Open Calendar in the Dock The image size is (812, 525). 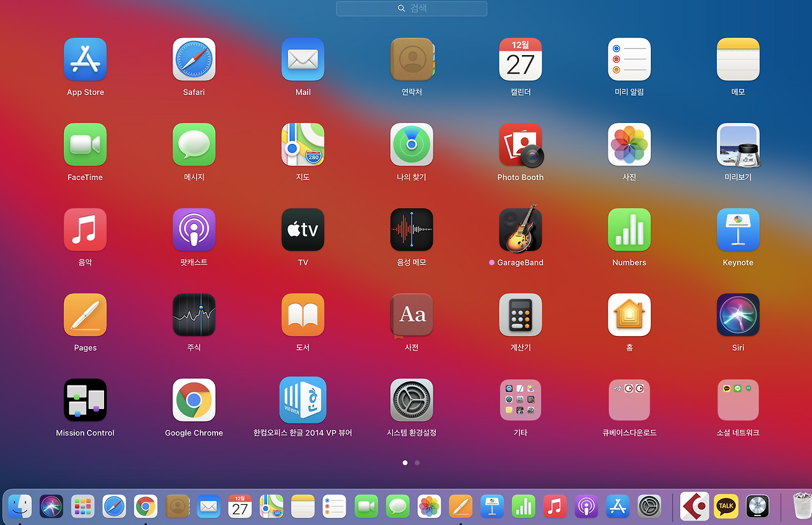click(240, 506)
